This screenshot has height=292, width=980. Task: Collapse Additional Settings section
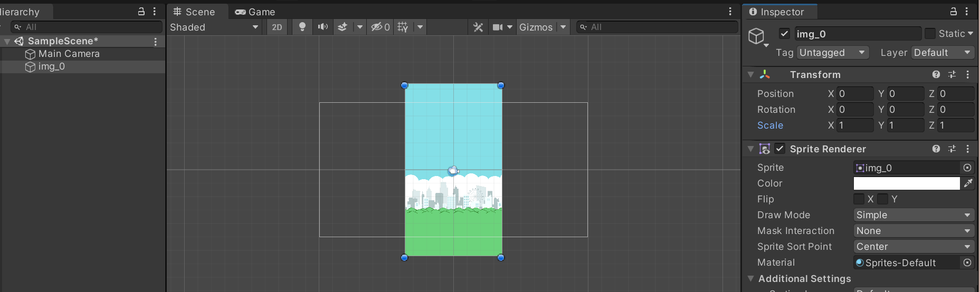[x=750, y=278]
